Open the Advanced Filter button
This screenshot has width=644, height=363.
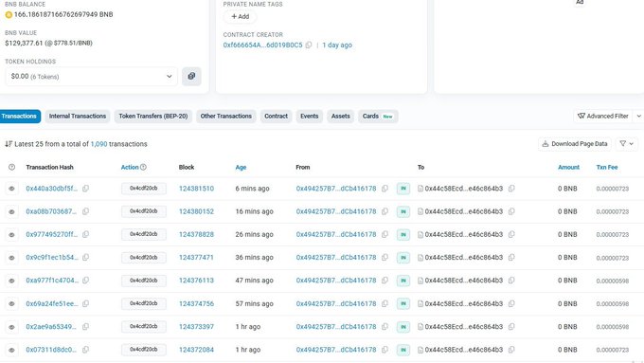pyautogui.click(x=603, y=117)
